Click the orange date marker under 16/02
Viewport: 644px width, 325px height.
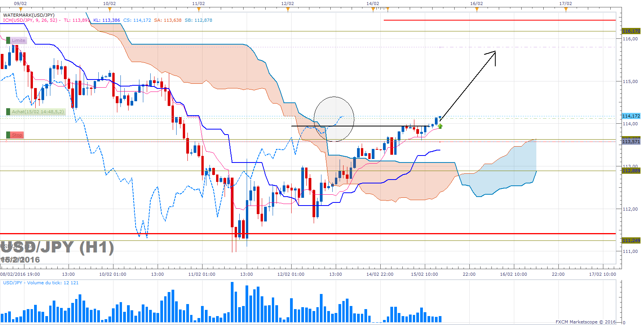(x=477, y=9)
